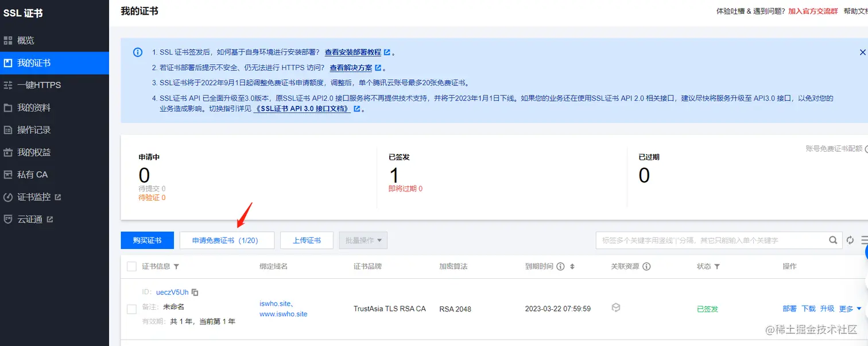Viewport: 868px width, 346px height.
Task: Open 《SSL证书 API 3.0 接口文档》 link
Action: [x=302, y=109]
